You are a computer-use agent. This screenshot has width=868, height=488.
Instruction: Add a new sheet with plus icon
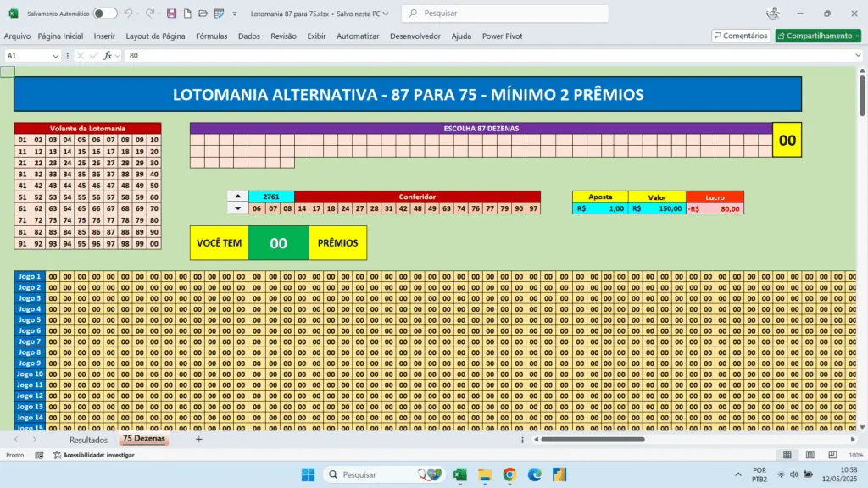pyautogui.click(x=198, y=440)
